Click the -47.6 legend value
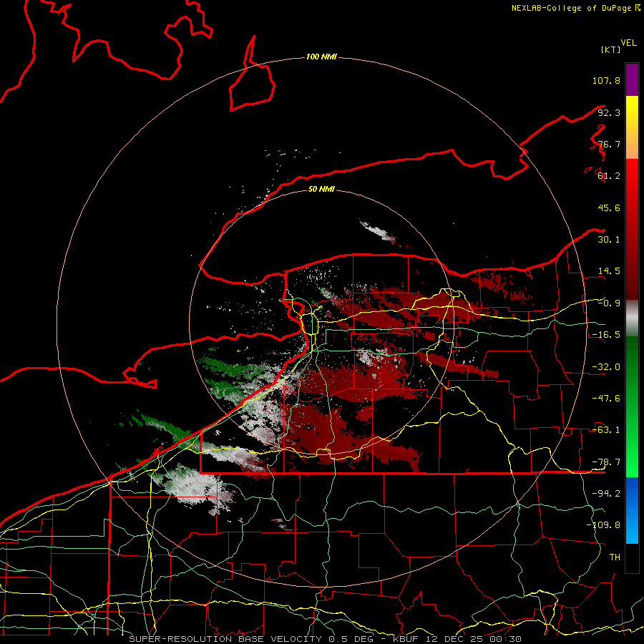644x644 pixels. pos(606,399)
